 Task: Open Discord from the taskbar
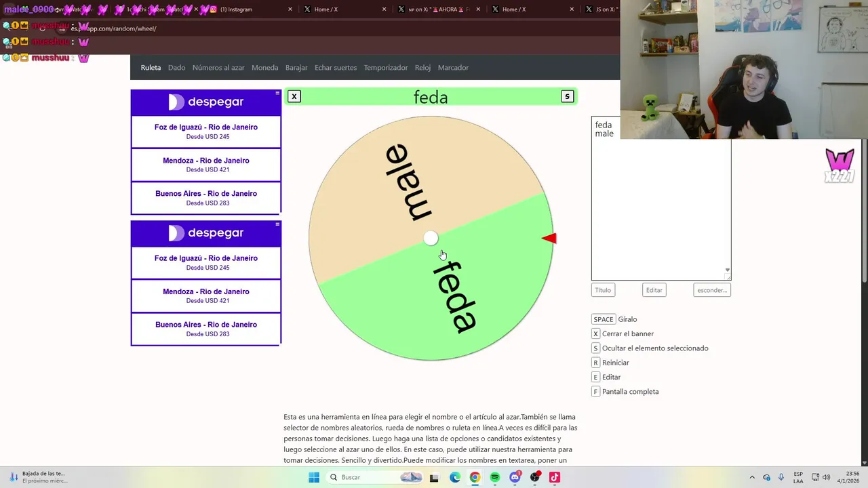515,477
